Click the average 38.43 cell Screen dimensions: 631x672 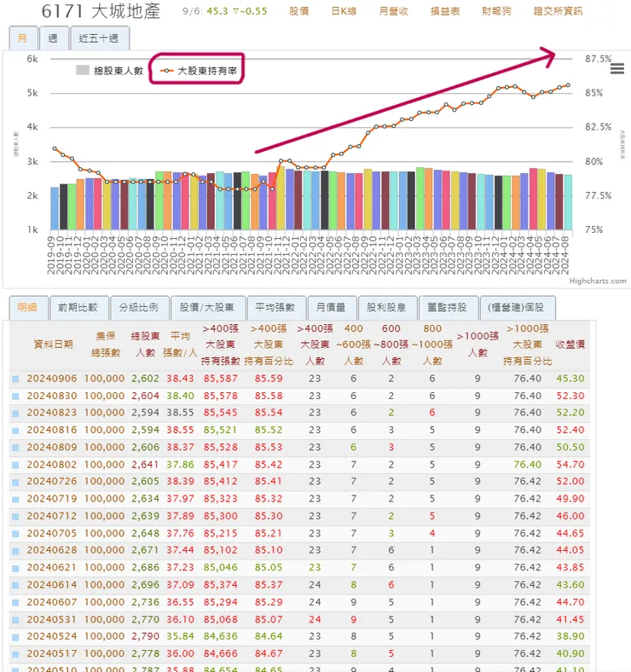(180, 379)
